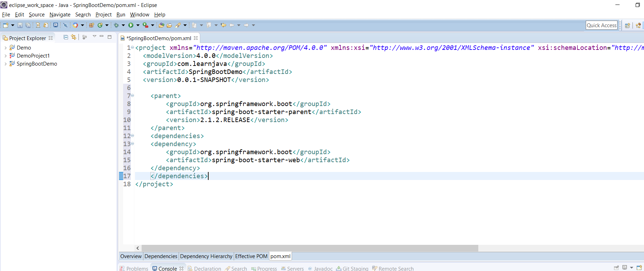
Task: Open the Window menu
Action: click(x=140, y=15)
